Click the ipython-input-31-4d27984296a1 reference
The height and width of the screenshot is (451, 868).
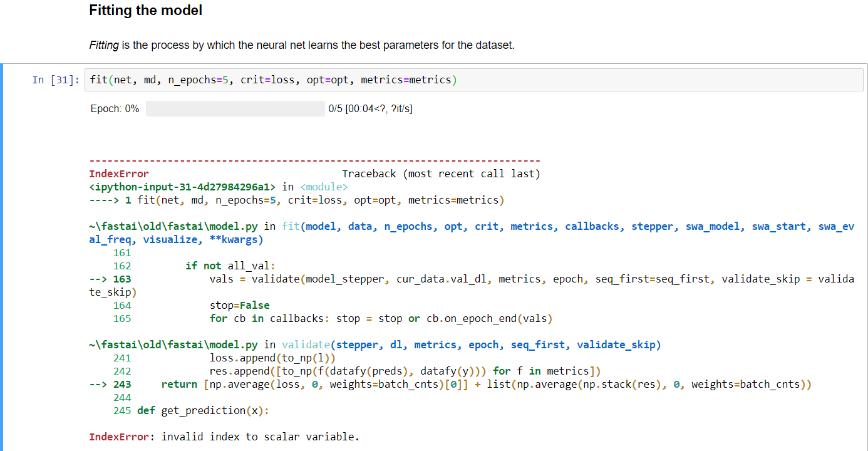pyautogui.click(x=182, y=187)
